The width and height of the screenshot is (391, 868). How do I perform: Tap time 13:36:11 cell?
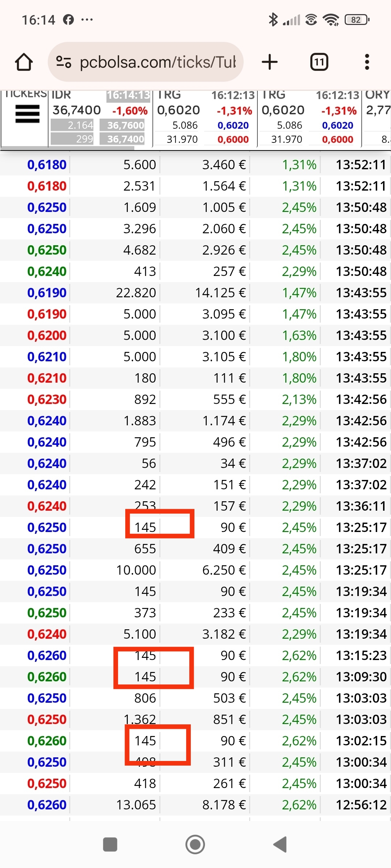click(x=361, y=506)
